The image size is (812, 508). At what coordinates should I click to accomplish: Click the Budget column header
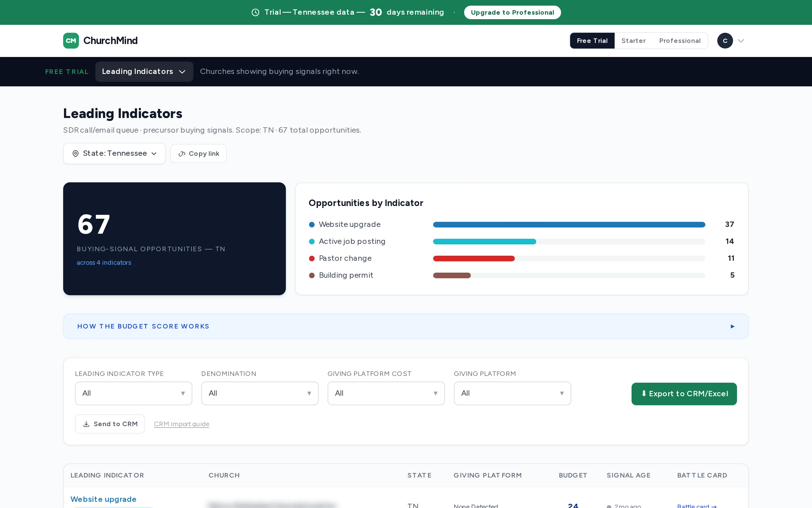click(573, 476)
